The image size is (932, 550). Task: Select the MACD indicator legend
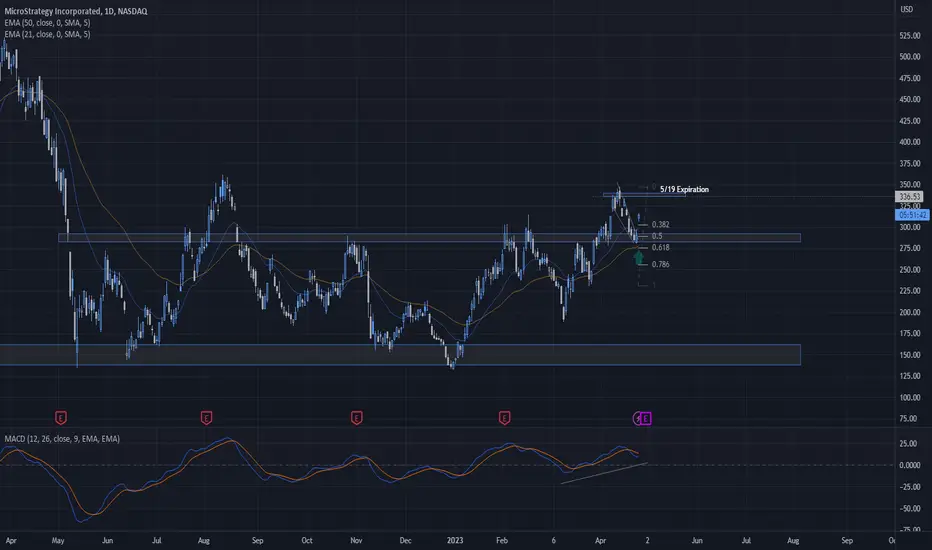(x=62, y=439)
